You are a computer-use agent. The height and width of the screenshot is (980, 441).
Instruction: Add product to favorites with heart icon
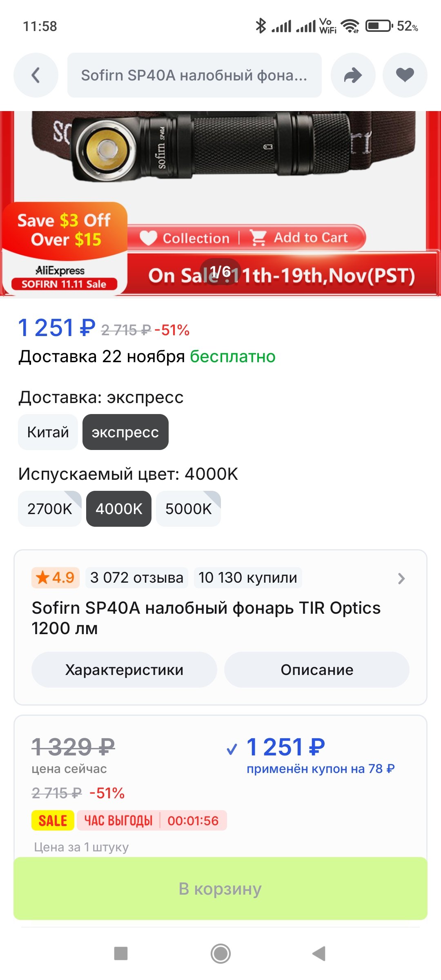point(405,75)
